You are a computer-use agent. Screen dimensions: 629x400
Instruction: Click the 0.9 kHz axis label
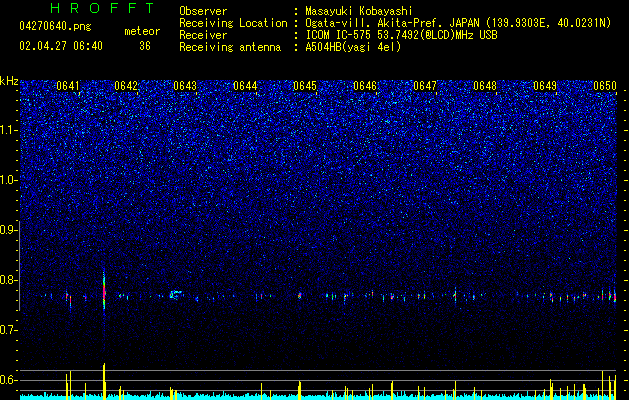[9, 230]
